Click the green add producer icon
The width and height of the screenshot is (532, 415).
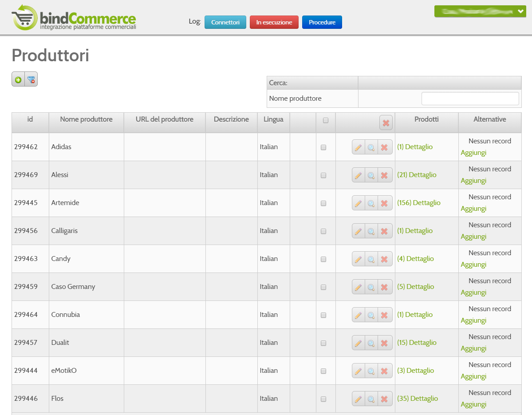pyautogui.click(x=18, y=79)
